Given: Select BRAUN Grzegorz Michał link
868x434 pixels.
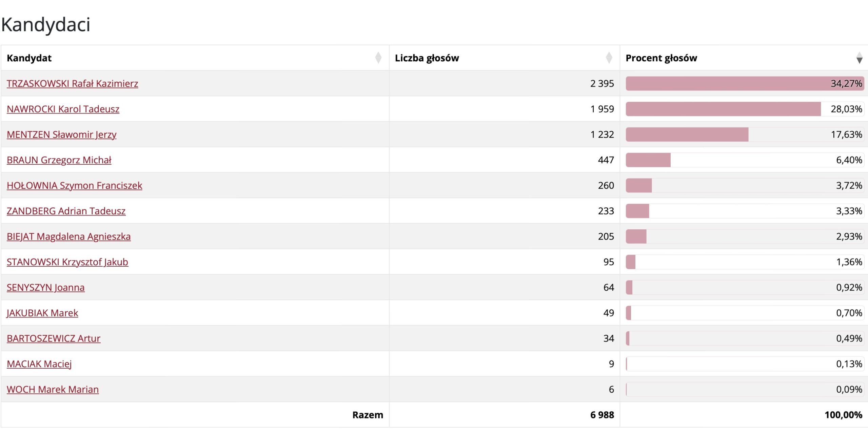Looking at the screenshot, I should point(59,160).
